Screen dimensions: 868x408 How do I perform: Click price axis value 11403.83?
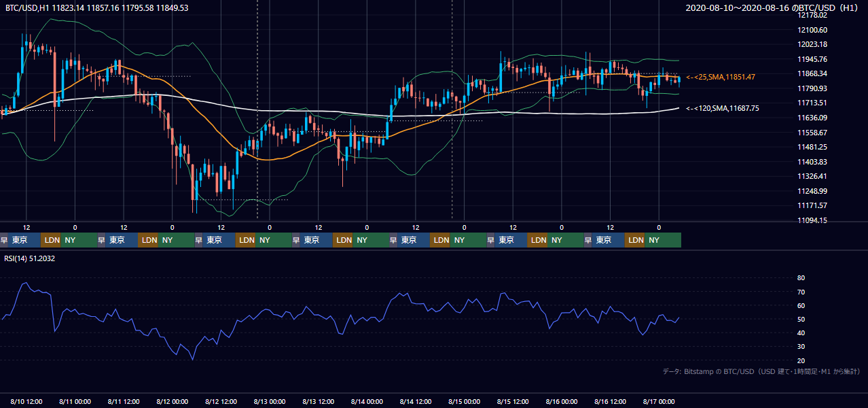click(812, 162)
